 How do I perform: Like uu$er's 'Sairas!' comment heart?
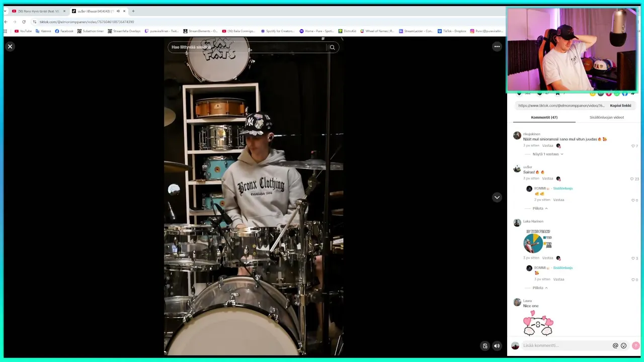(632, 178)
